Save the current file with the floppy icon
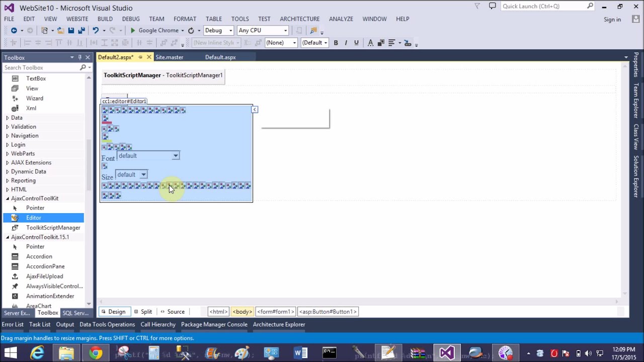Viewport: 644px width, 362px height. [x=71, y=31]
